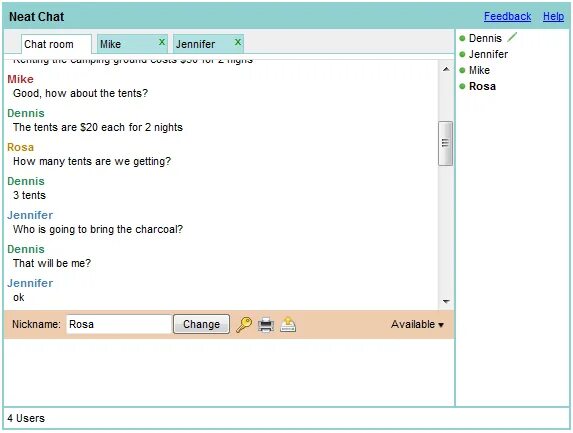Click the pencil edit icon next to Dennis
The width and height of the screenshot is (573, 433).
point(512,37)
